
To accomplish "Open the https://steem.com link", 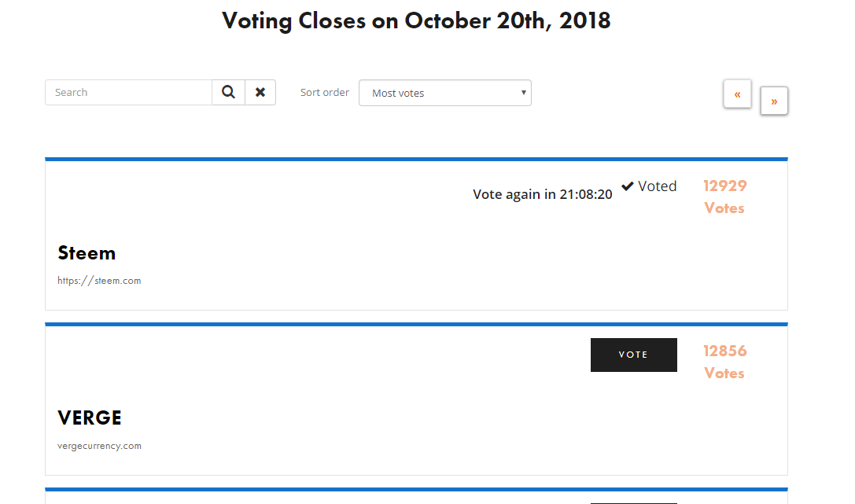I will tap(99, 281).
